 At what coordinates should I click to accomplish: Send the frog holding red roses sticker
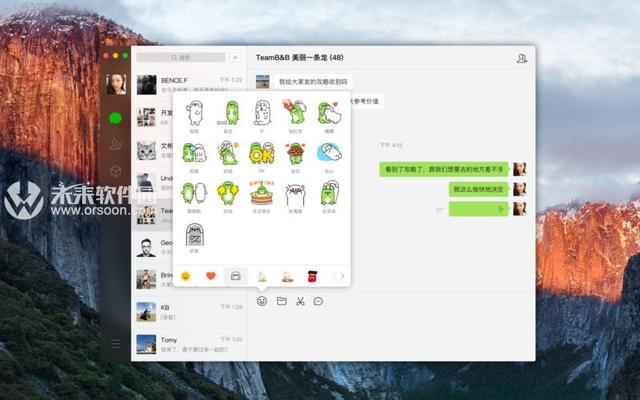[x=296, y=153]
